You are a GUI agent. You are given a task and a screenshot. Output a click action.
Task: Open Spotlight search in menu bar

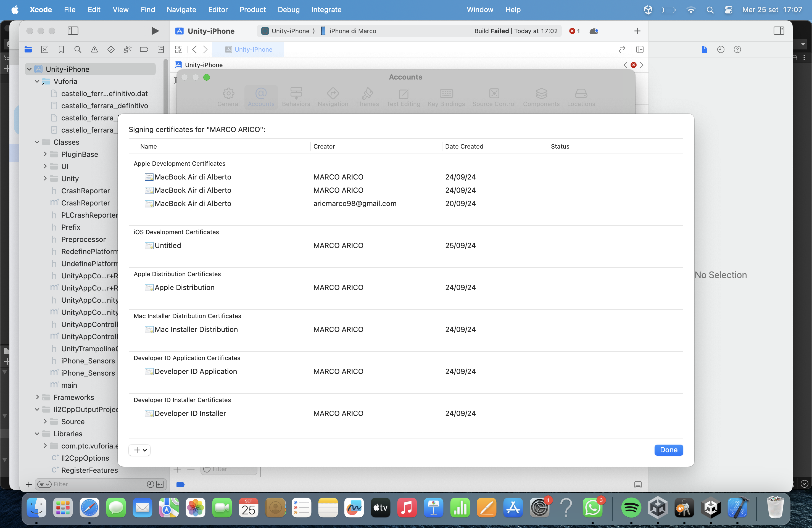point(710,10)
